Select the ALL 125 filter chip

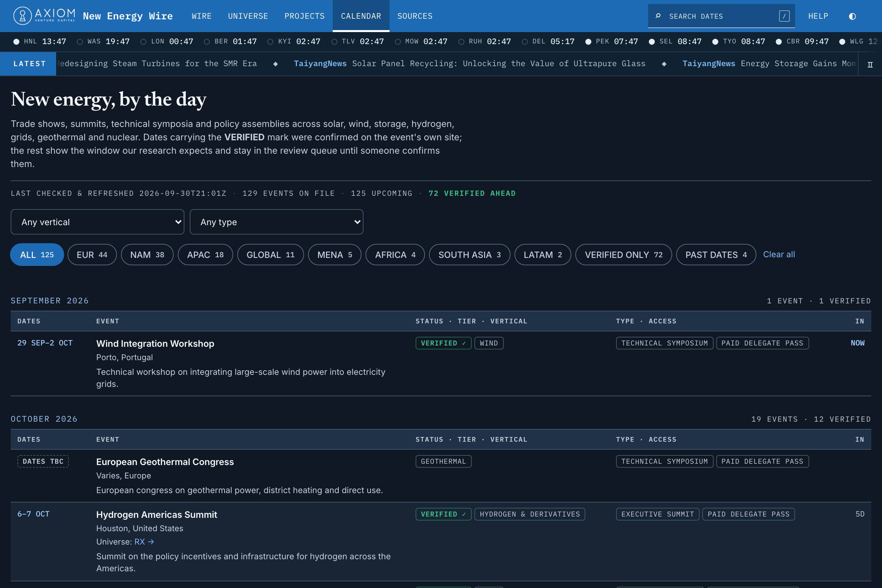point(37,255)
